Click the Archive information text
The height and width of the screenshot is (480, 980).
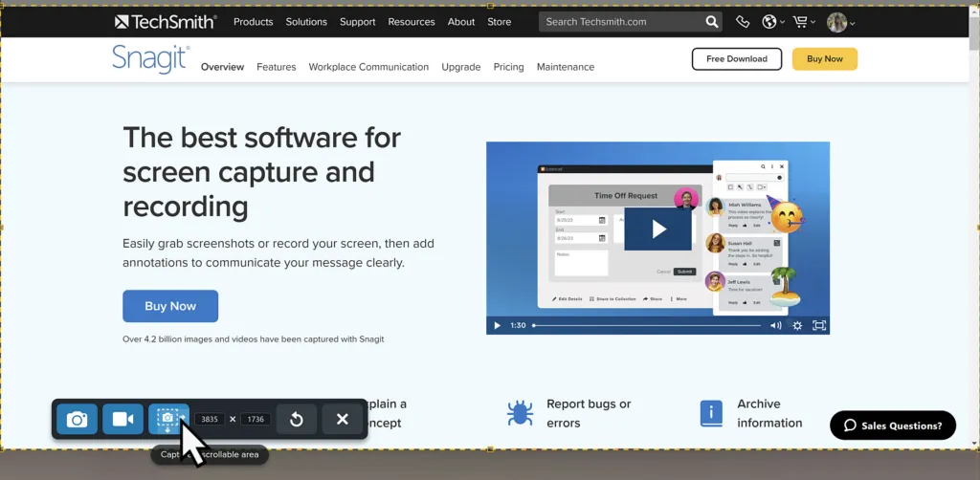tap(769, 413)
